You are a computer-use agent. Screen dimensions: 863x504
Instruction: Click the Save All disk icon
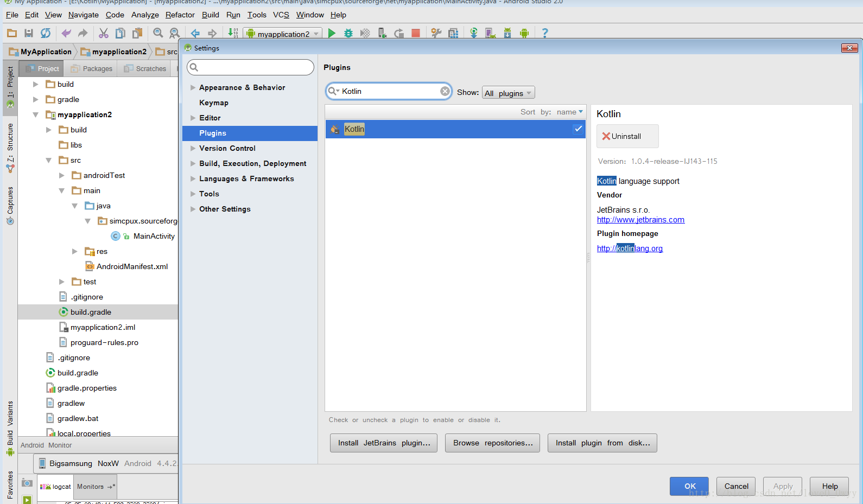[x=29, y=34]
